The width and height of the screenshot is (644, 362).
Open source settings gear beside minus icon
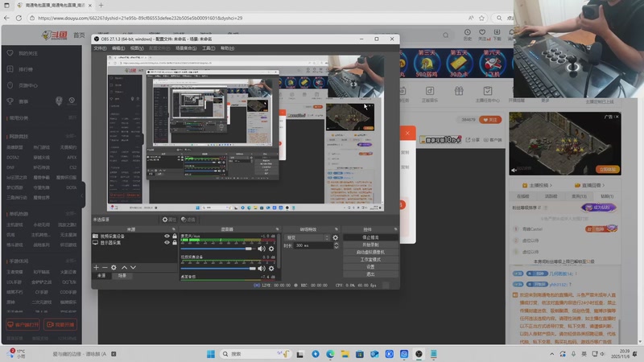point(114,268)
